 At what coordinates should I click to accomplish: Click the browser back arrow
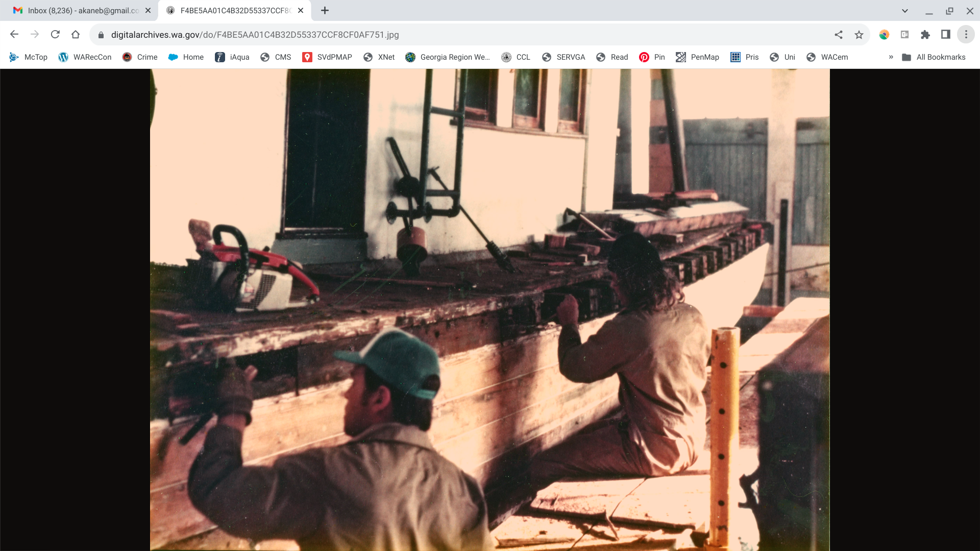pos(14,35)
